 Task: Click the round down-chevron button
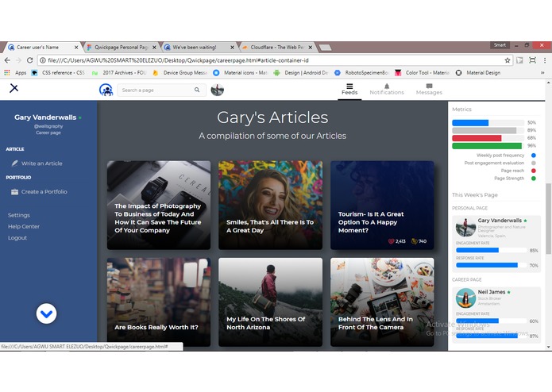point(46,313)
